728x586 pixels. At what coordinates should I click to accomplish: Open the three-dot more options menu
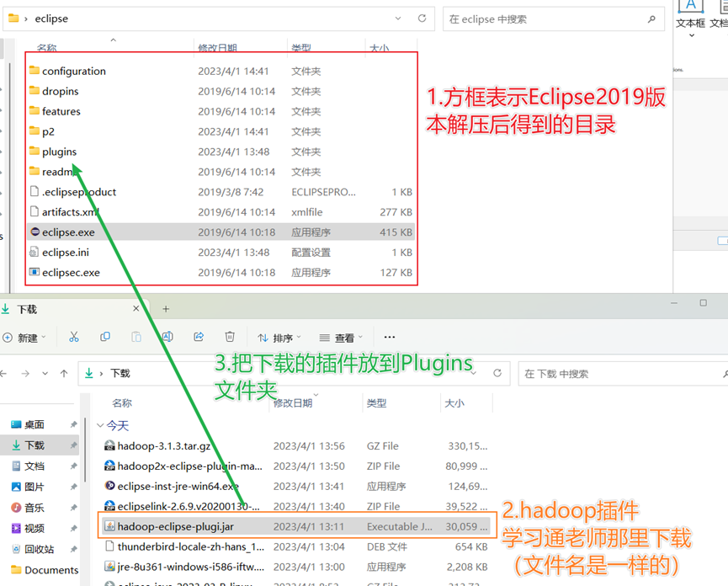(x=390, y=337)
